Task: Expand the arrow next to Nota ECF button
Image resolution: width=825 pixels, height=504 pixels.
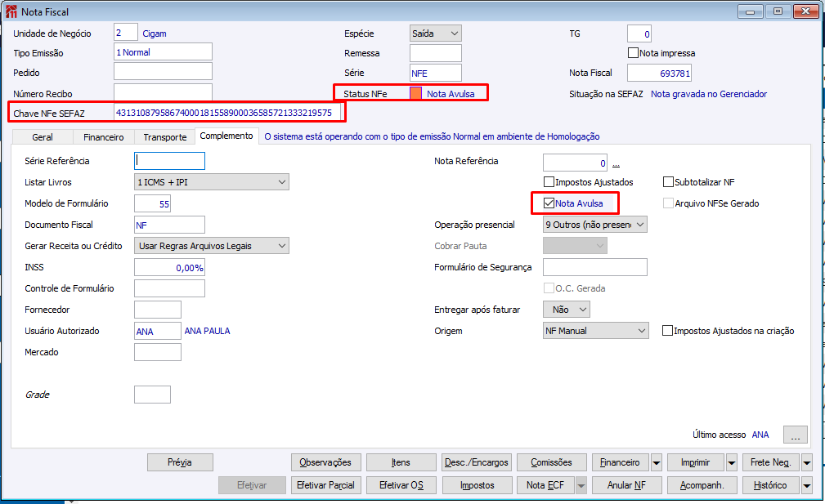Action: pyautogui.click(x=581, y=485)
